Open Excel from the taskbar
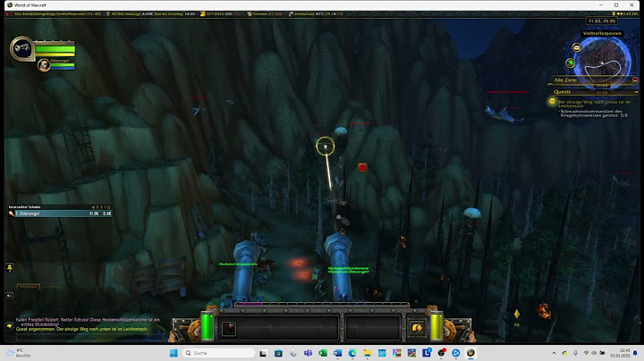Viewport: 644px width, 361px height. coord(323,353)
